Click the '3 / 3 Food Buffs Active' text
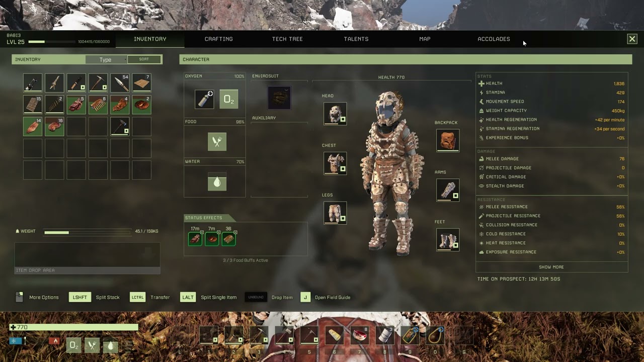 pyautogui.click(x=246, y=260)
